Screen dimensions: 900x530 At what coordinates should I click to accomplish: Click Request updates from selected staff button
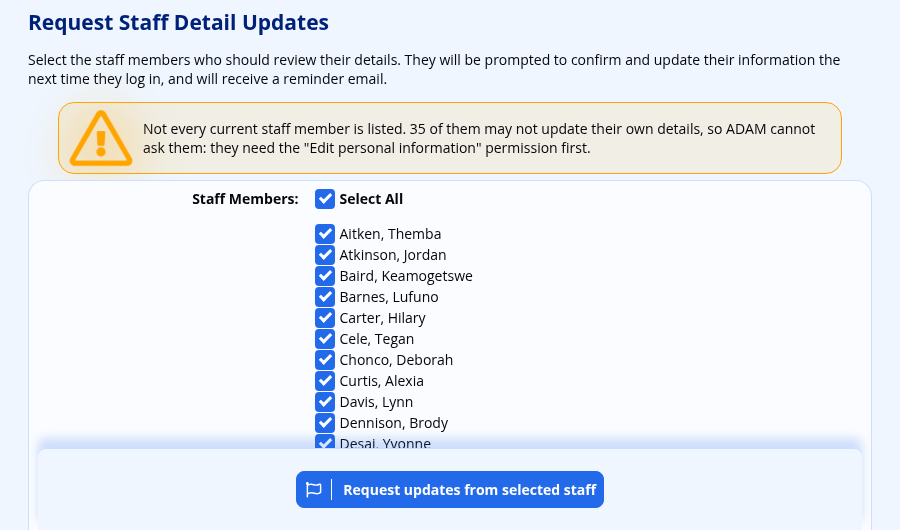pyautogui.click(x=450, y=490)
